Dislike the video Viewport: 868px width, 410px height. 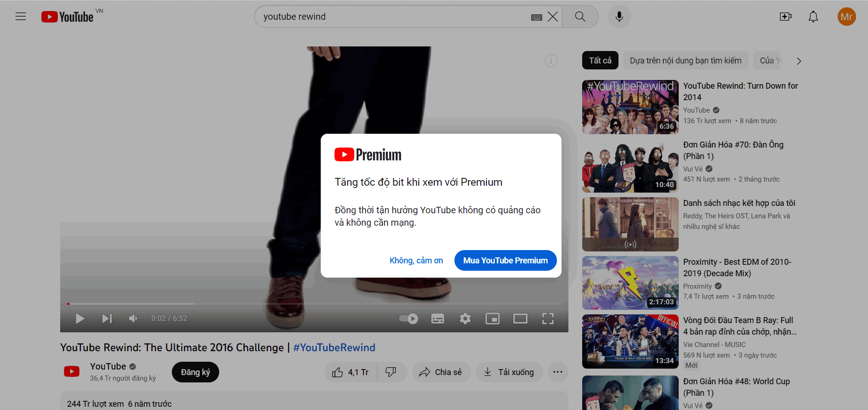(x=391, y=372)
